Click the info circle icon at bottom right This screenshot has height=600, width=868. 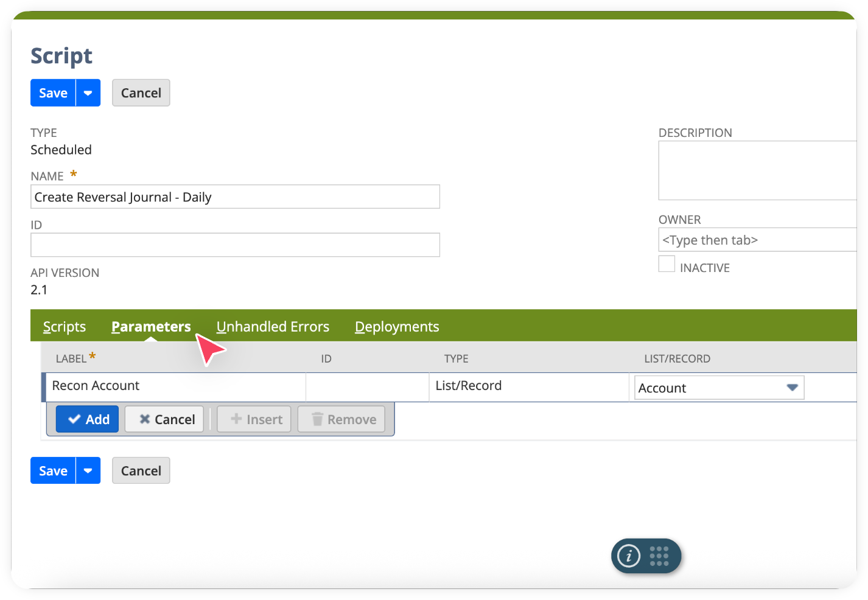628,556
